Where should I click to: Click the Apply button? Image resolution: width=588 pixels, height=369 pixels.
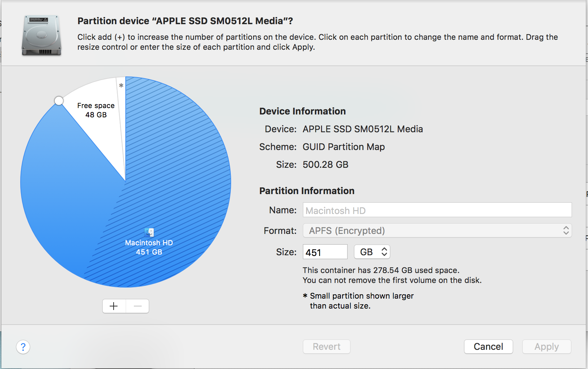(x=547, y=347)
